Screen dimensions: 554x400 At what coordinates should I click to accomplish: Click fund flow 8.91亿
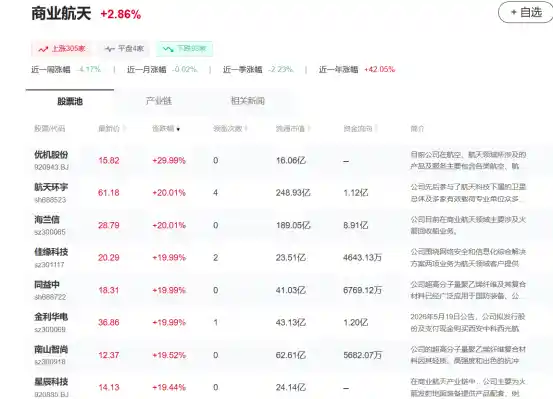[356, 225]
